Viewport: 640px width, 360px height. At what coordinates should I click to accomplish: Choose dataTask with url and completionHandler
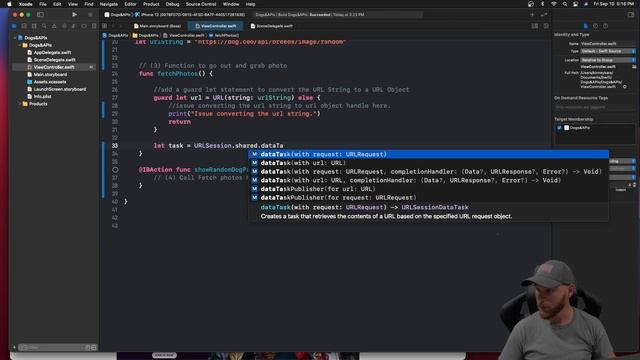[429, 180]
